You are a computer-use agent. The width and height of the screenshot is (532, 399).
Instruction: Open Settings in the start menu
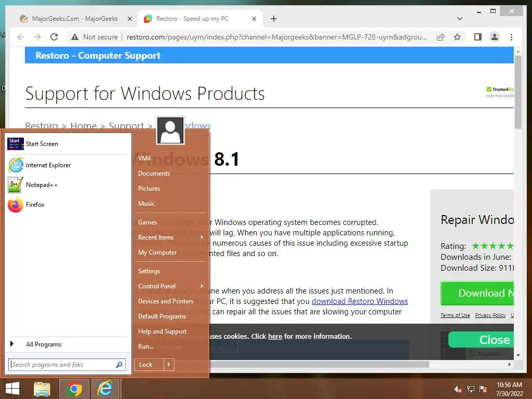coord(149,271)
